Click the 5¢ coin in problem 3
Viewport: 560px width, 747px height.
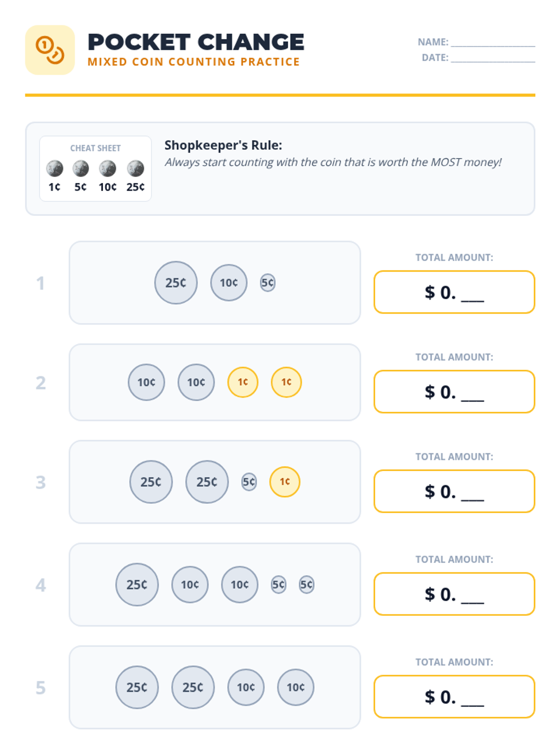[x=249, y=481]
